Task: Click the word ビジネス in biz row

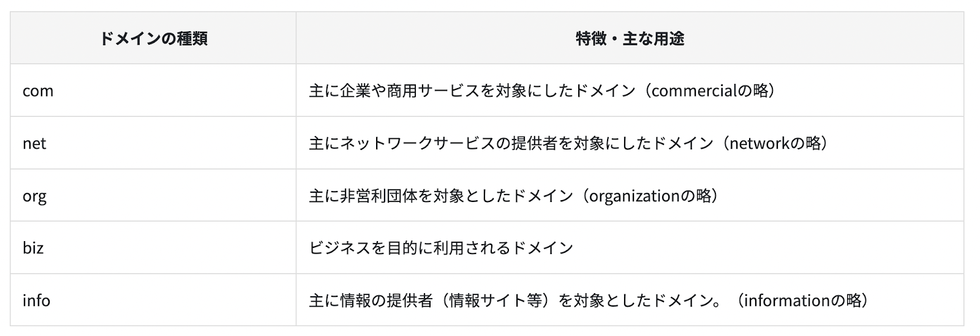Action: click(x=339, y=248)
